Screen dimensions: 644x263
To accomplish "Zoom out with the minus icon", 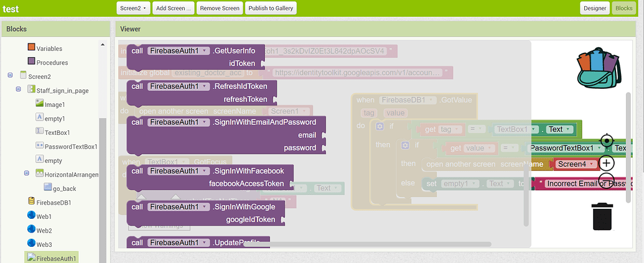I will click(607, 181).
